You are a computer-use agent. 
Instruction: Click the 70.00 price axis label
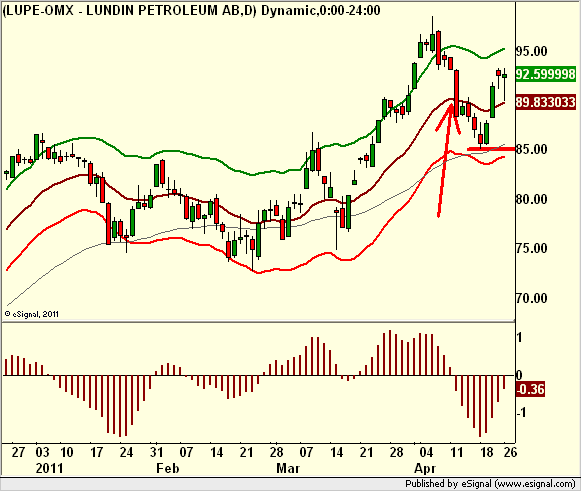tap(531, 298)
